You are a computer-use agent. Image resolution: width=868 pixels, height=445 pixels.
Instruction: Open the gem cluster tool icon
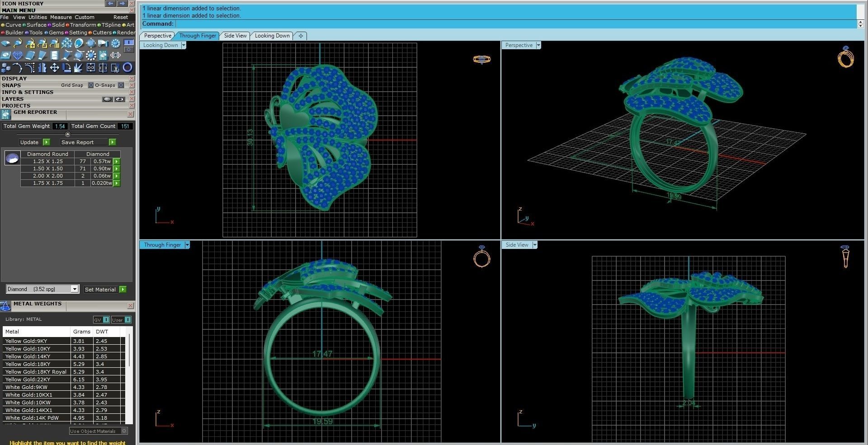tap(67, 43)
